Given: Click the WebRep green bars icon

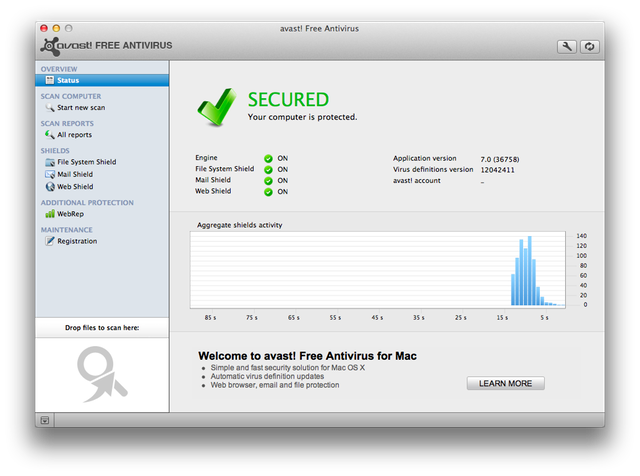Looking at the screenshot, I should [50, 214].
